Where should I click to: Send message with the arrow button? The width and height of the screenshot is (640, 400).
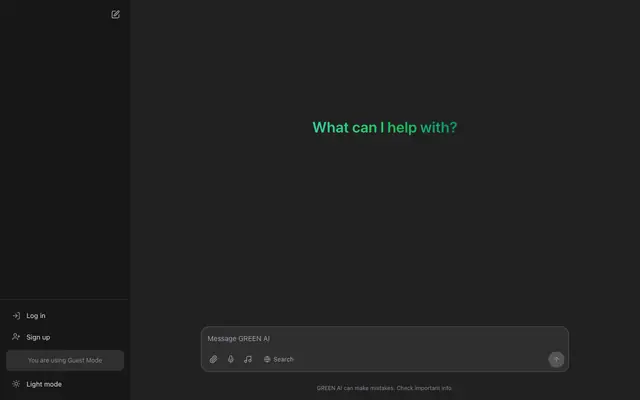[x=556, y=360]
